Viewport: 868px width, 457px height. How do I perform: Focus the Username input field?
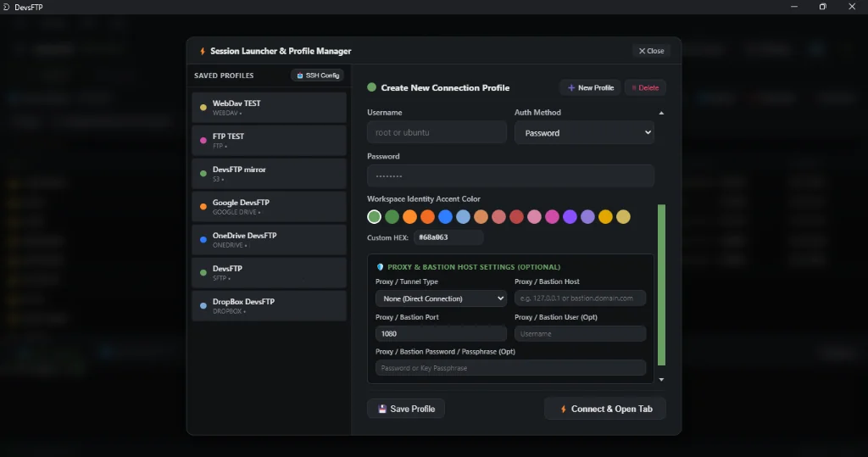pyautogui.click(x=437, y=132)
